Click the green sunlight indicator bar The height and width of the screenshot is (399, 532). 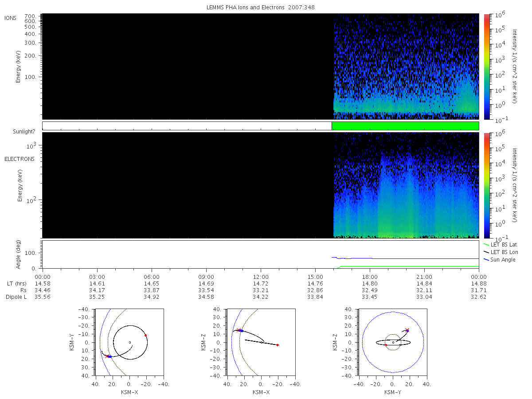405,126
